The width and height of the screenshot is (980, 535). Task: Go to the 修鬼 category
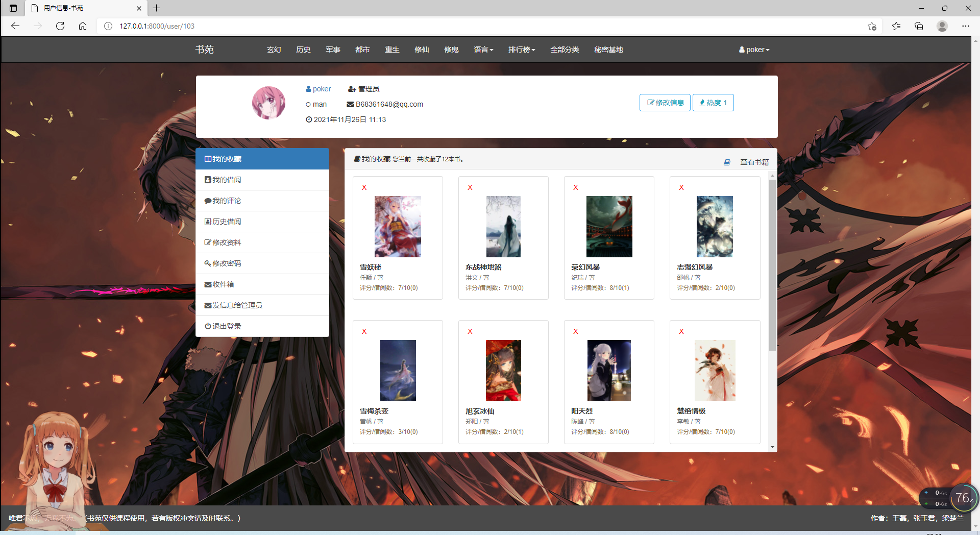click(x=452, y=50)
